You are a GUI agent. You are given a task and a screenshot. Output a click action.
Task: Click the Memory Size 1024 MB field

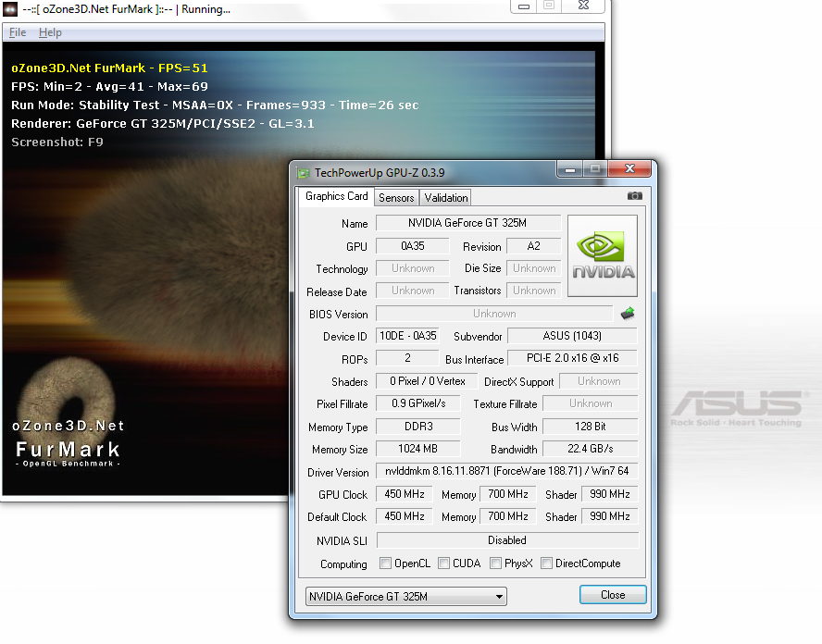(x=417, y=449)
